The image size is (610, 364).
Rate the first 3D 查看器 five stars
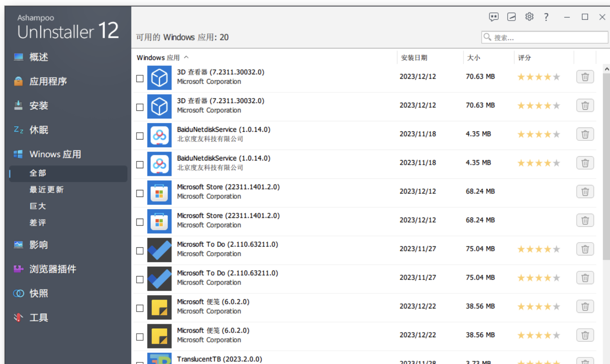coord(556,77)
